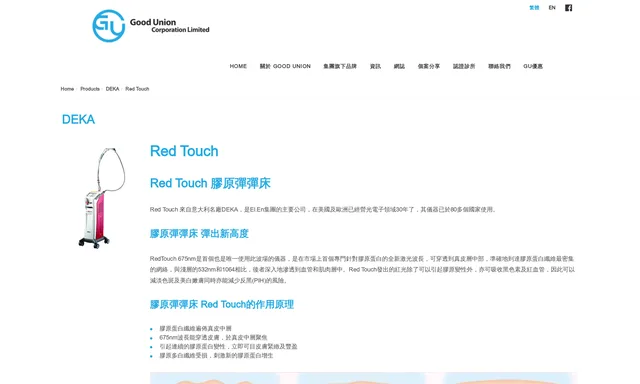Click the Good Union Corporation logo

[x=151, y=26]
